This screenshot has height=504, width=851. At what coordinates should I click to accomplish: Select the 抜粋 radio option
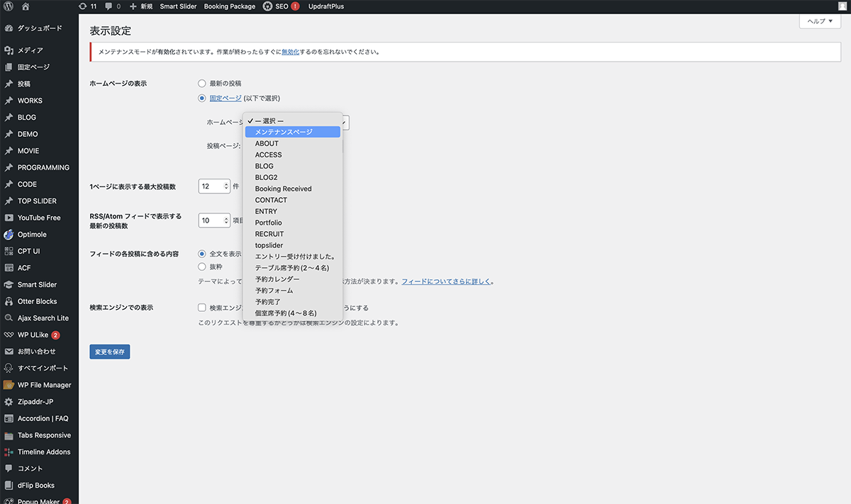[x=202, y=267]
